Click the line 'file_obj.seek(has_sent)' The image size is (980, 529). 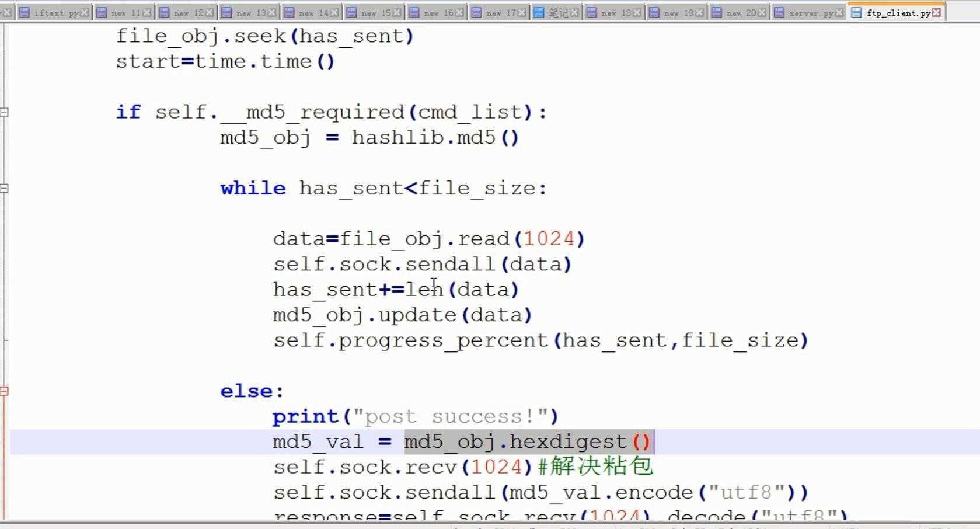tap(265, 36)
